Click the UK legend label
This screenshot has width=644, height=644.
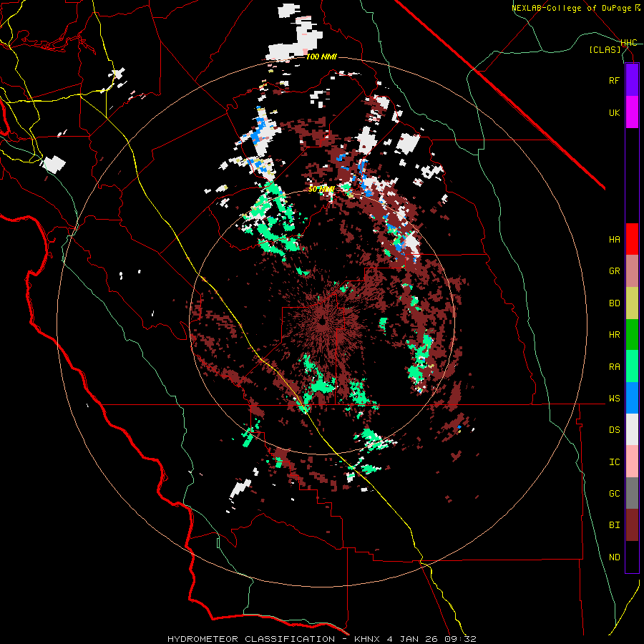(x=614, y=112)
